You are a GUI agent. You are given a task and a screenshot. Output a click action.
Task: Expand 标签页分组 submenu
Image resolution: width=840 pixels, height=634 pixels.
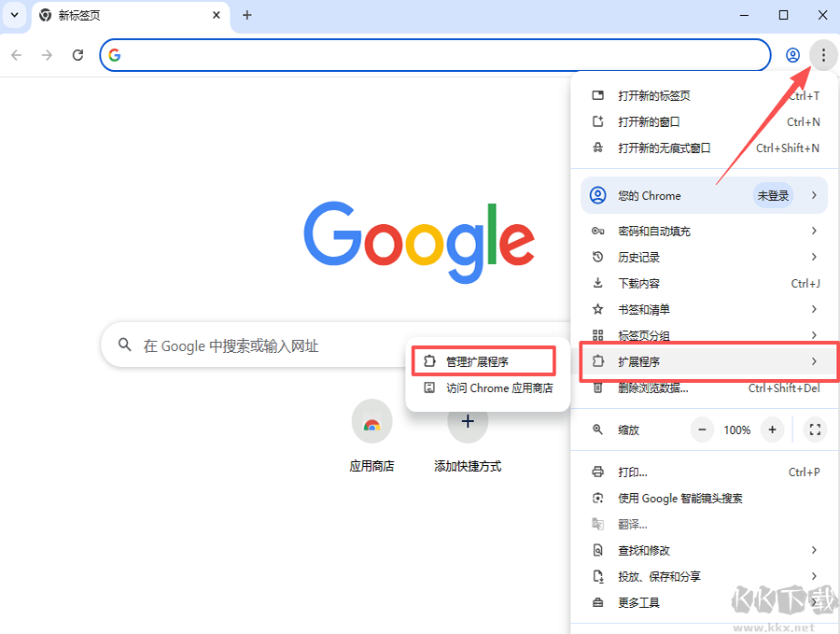[x=705, y=335]
